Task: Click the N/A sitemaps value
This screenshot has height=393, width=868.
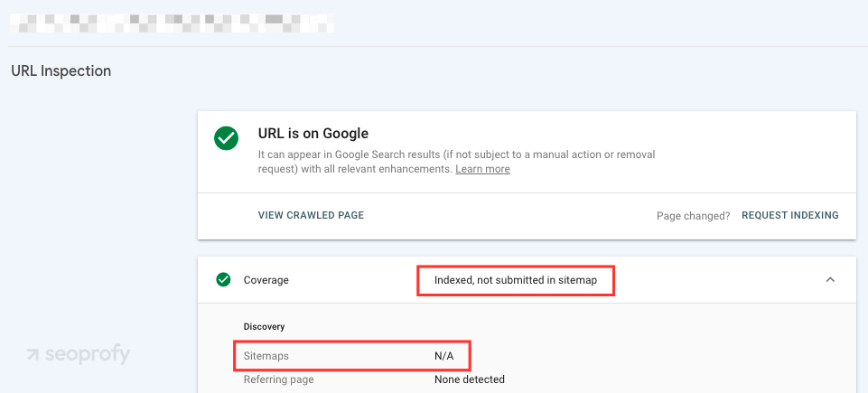Action: coord(444,356)
